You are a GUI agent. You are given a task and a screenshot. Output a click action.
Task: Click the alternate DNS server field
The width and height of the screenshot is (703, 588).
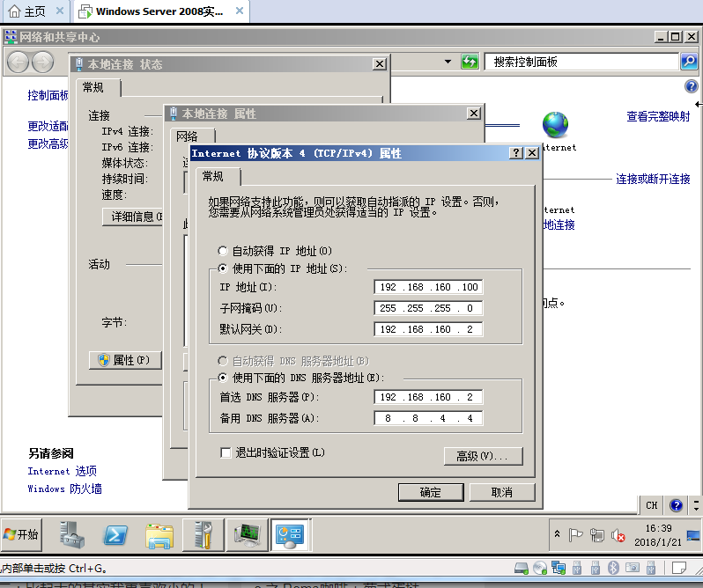coord(428,418)
